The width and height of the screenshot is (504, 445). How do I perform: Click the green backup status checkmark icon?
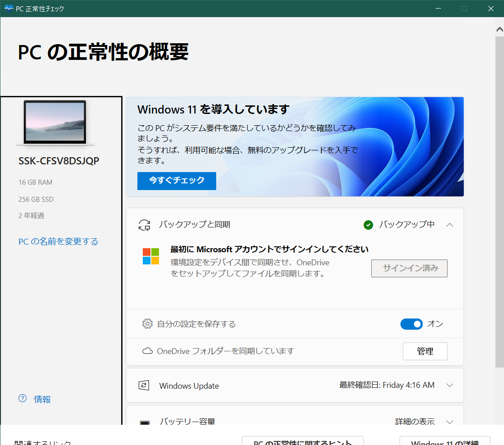(368, 225)
